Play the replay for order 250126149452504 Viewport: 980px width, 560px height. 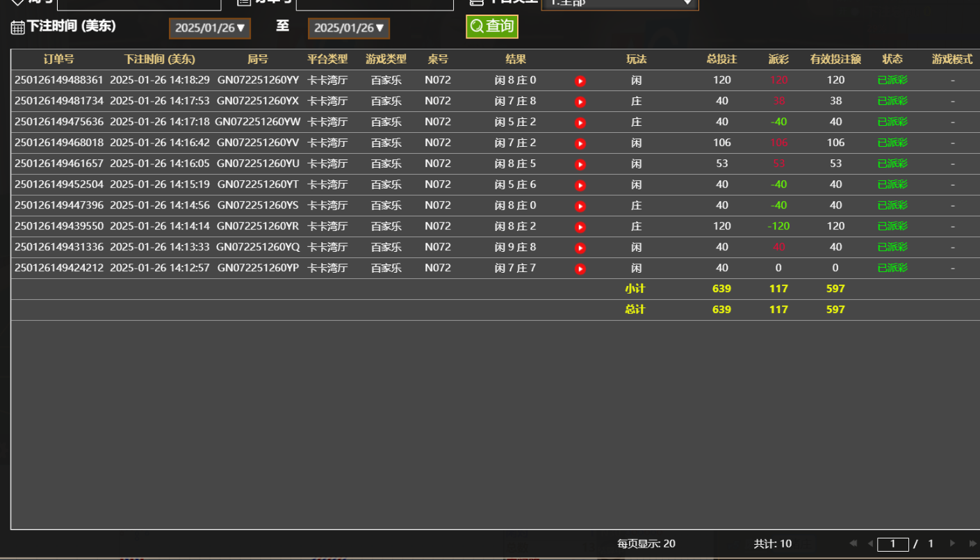click(580, 184)
